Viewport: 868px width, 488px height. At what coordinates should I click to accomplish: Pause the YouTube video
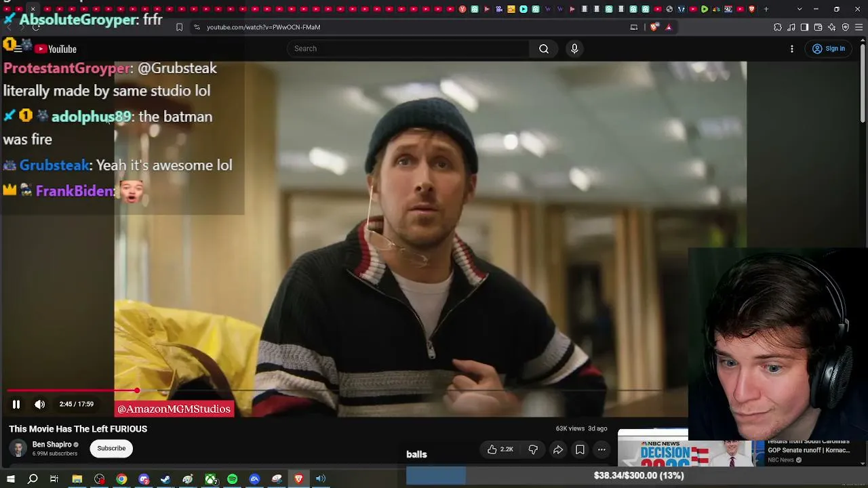[x=16, y=405]
